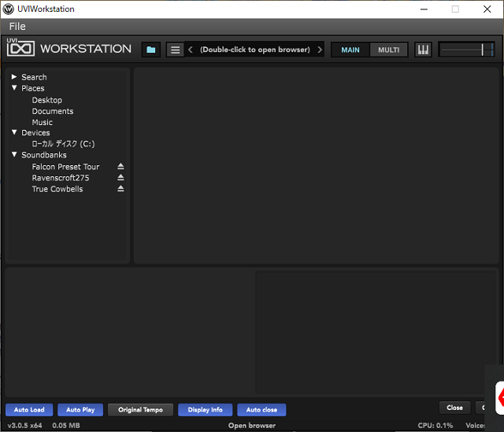Click the UVIWorkstation title bar app icon
Screen dimensions: 504x432
(9, 9)
